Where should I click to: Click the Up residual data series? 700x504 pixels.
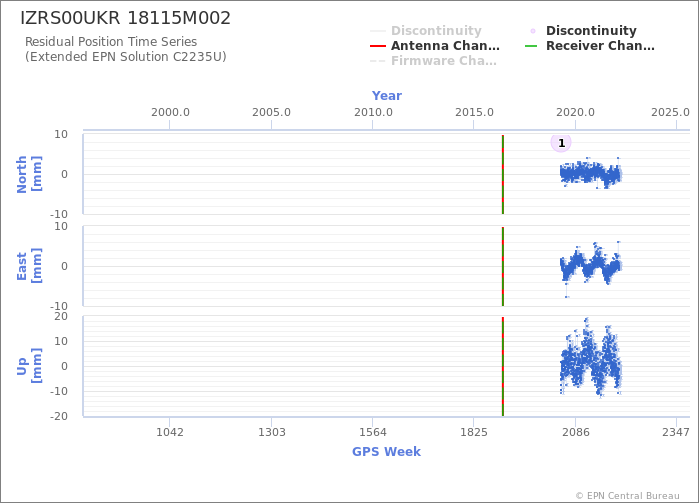pos(591,357)
